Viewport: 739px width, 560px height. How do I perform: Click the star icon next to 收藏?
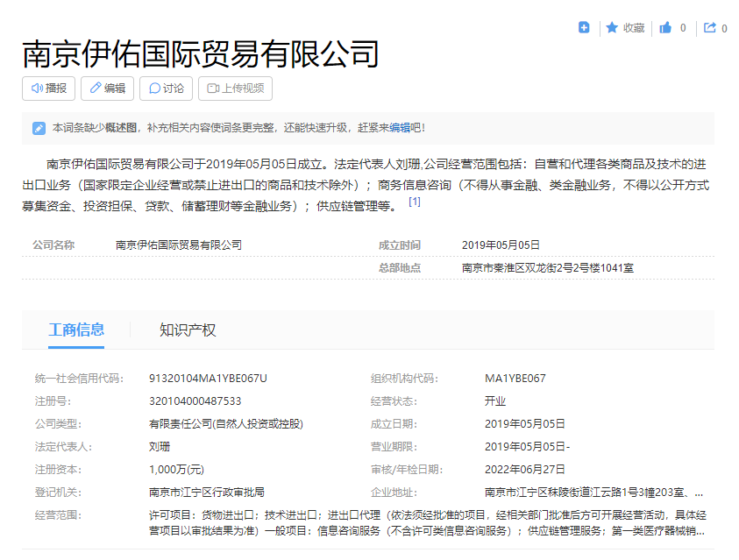(x=612, y=27)
